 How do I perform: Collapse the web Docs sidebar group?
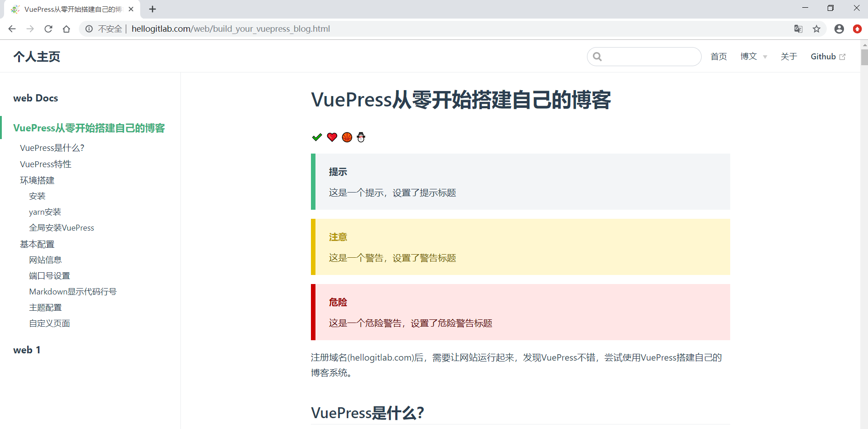[x=36, y=98]
